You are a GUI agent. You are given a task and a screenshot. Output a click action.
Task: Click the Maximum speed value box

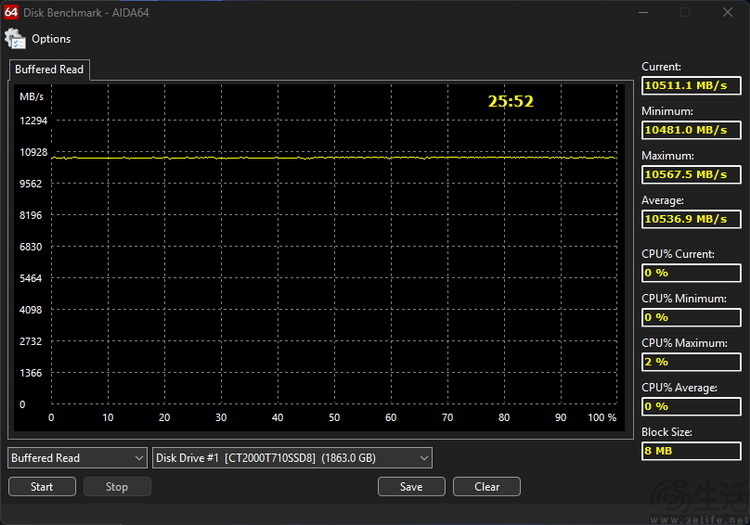pyautogui.click(x=691, y=174)
